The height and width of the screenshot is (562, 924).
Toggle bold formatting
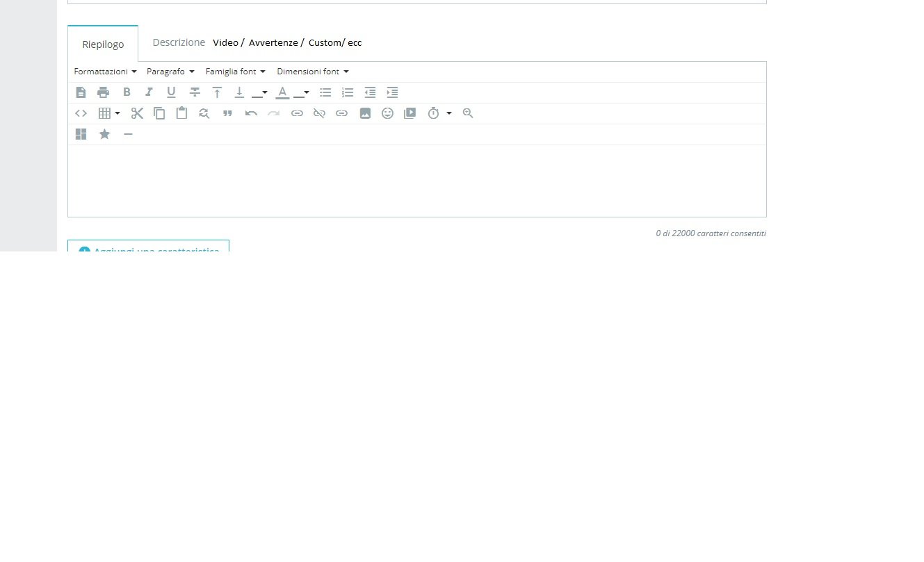point(127,92)
